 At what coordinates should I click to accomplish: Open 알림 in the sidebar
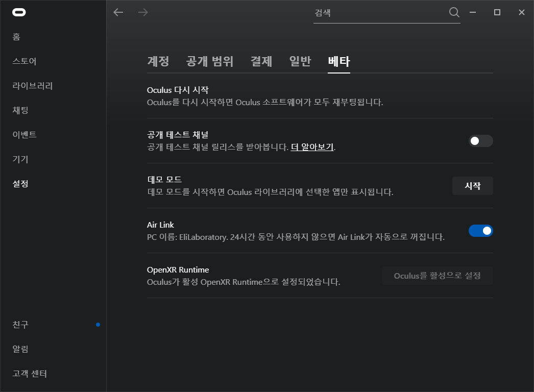coord(20,349)
